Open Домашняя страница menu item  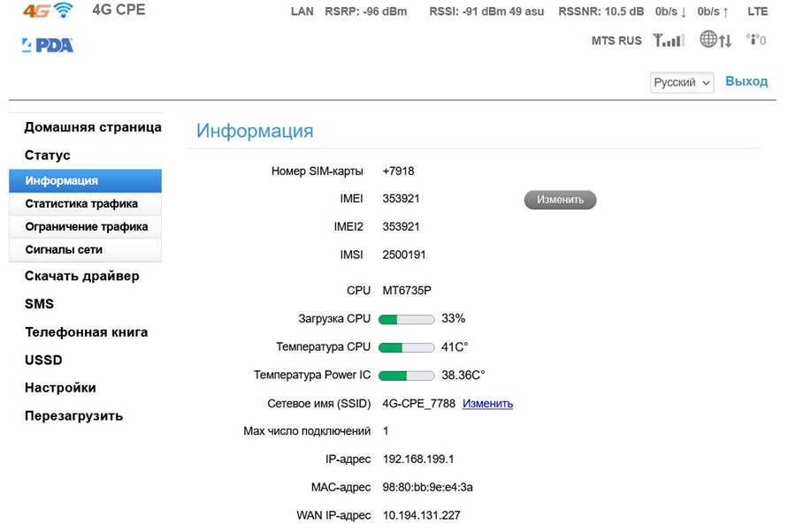click(93, 127)
